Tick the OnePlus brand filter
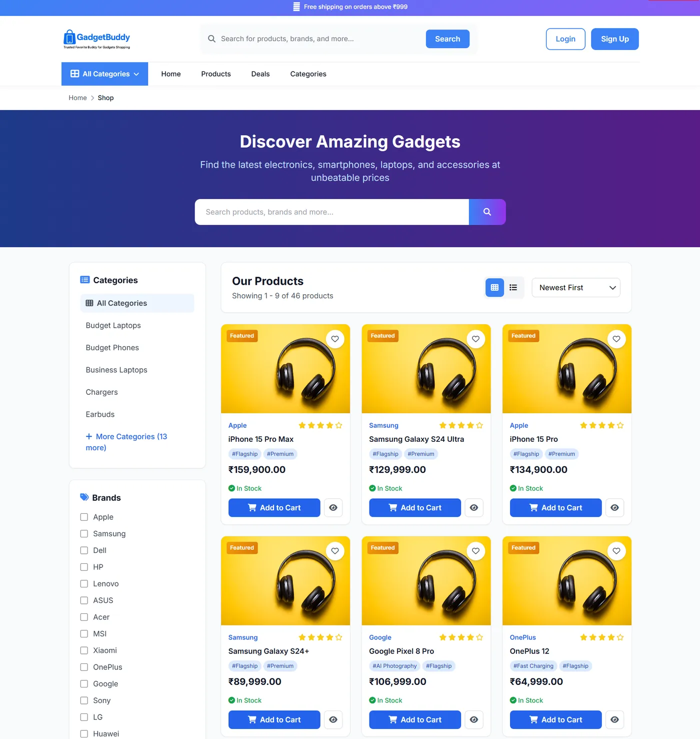Viewport: 700px width, 739px height. (84, 667)
